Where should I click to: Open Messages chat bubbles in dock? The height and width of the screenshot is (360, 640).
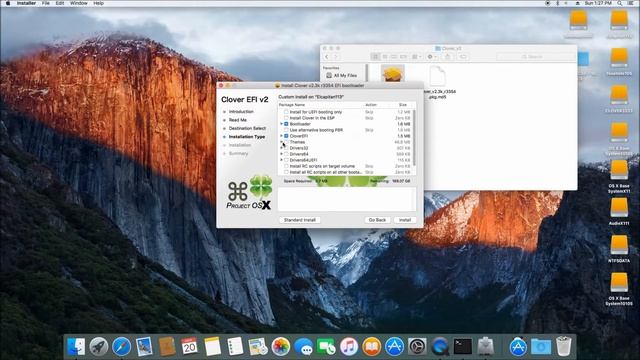pyautogui.click(x=304, y=347)
